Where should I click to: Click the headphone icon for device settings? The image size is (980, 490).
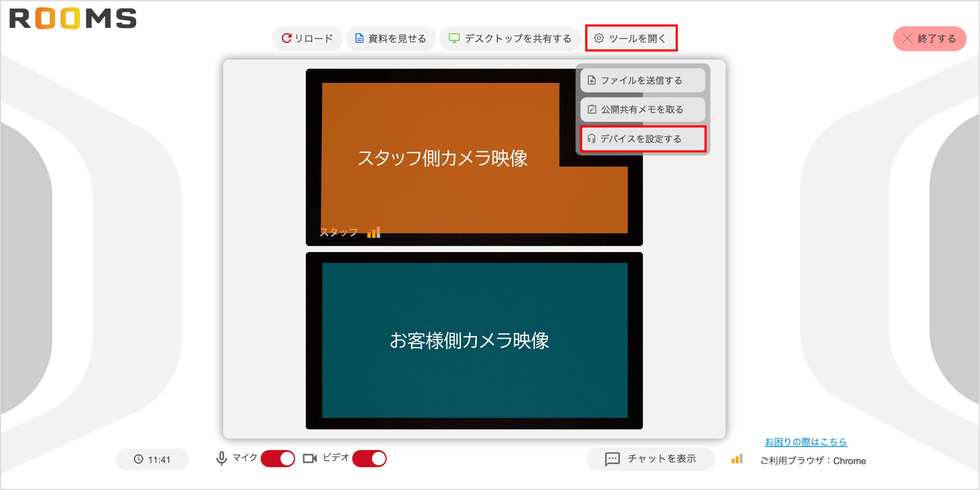click(591, 139)
